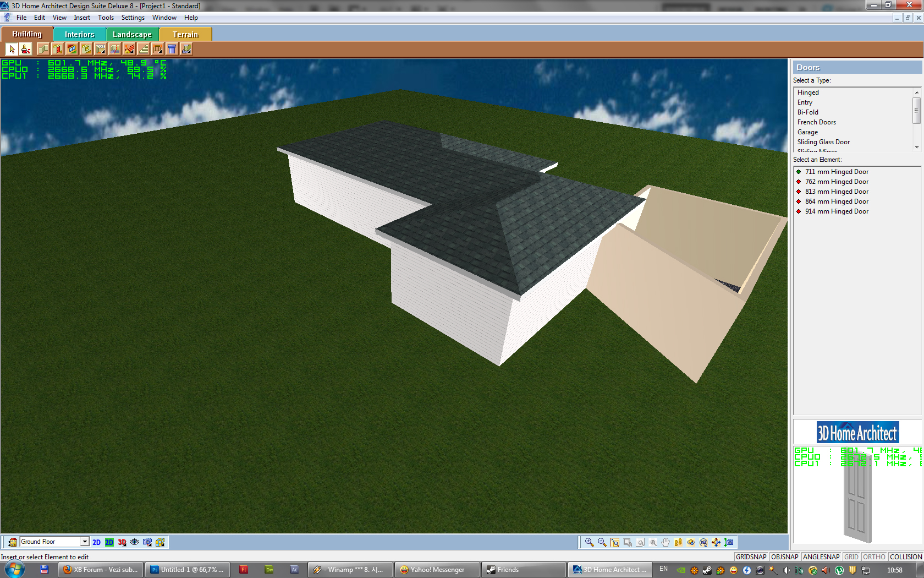
Task: Select the Garage door type
Action: 807,132
